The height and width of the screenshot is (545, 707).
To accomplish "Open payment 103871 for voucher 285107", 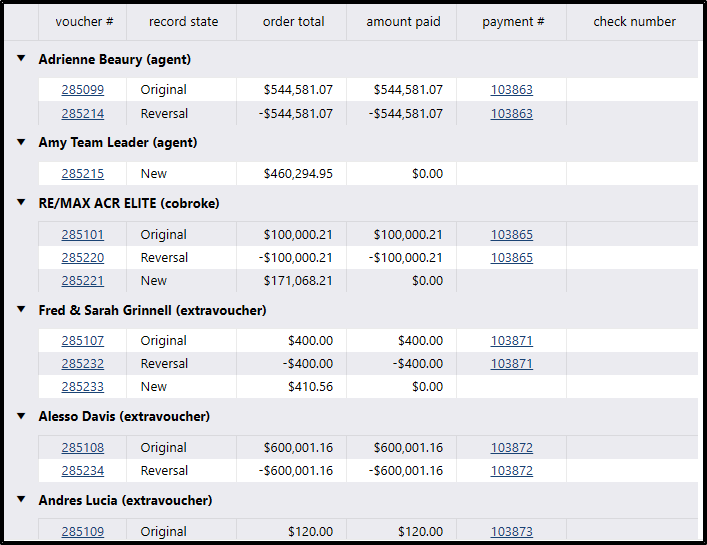I will 511,341.
